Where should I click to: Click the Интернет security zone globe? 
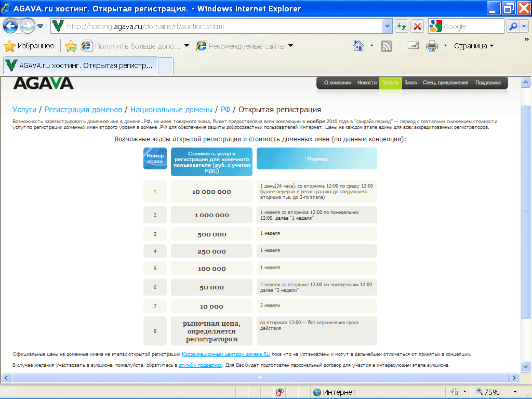(317, 392)
